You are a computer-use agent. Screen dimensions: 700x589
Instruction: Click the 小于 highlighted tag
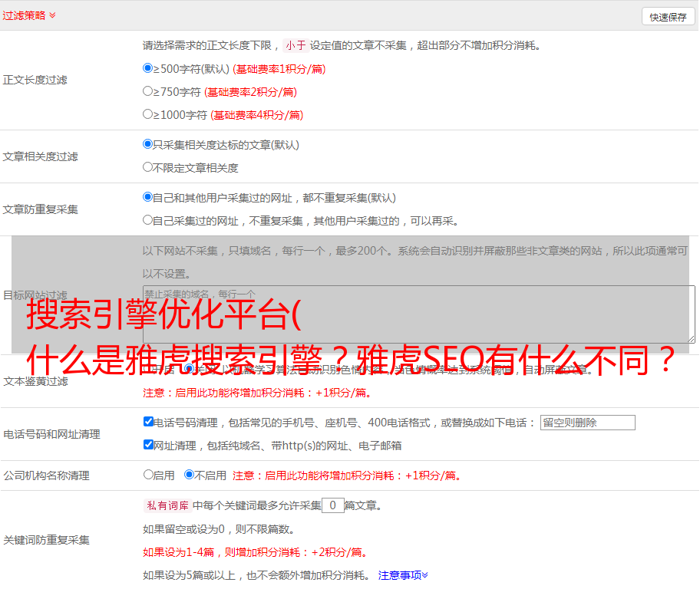tap(296, 45)
